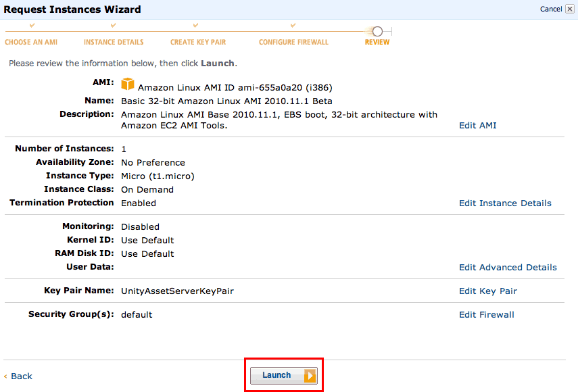Screen dimensions: 578x392
Task: Open the Edit AMI link
Action: 477,126
